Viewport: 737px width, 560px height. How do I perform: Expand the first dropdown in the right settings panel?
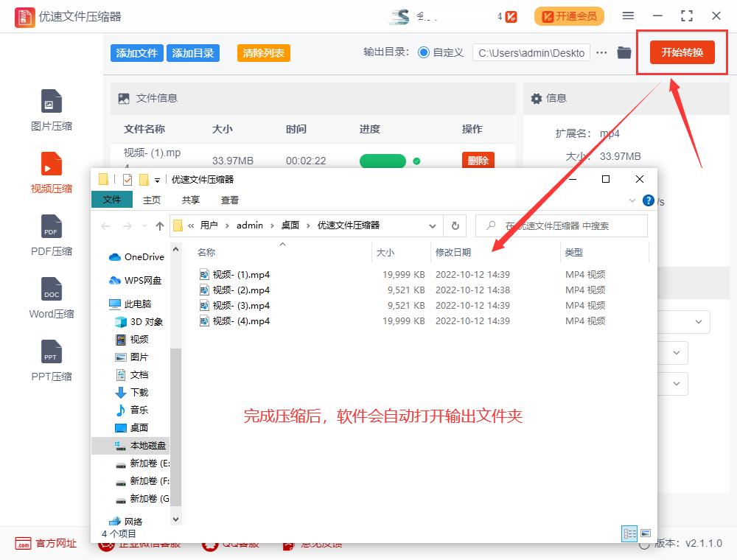[699, 322]
